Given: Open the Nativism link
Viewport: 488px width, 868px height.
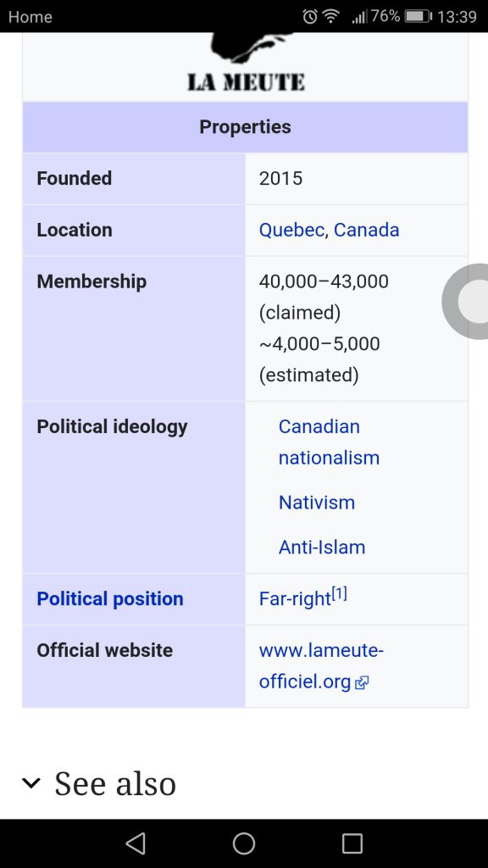Looking at the screenshot, I should coord(317,503).
